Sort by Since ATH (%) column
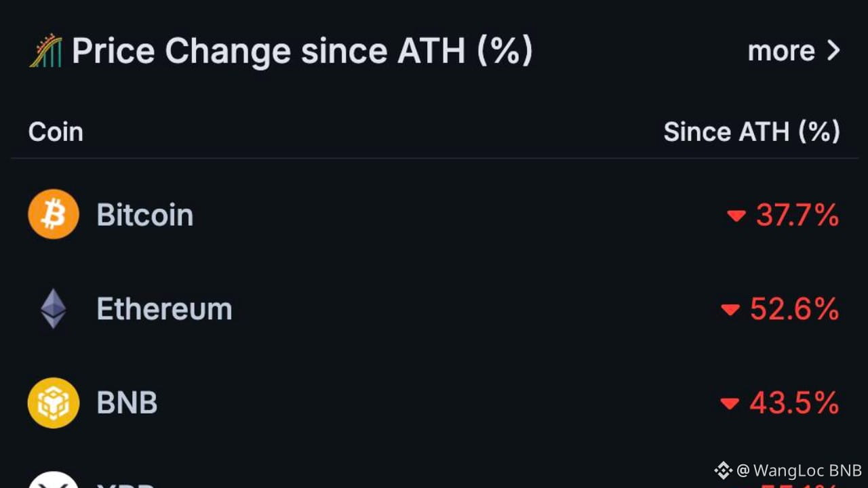Image resolution: width=868 pixels, height=488 pixels. (x=751, y=131)
